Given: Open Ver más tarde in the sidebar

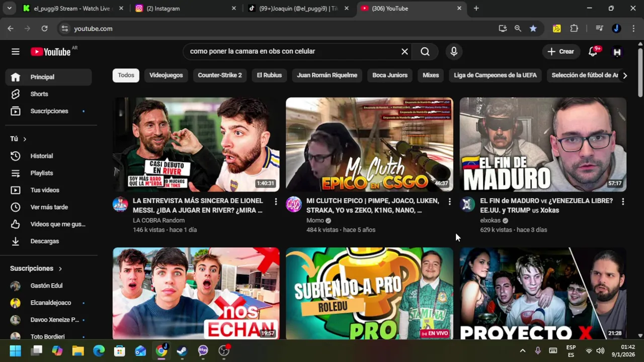Looking at the screenshot, I should click(x=49, y=207).
